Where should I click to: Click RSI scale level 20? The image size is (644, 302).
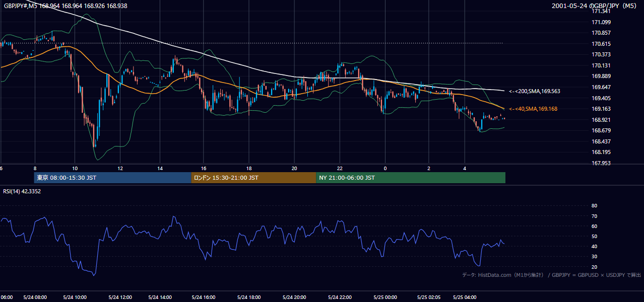click(594, 267)
